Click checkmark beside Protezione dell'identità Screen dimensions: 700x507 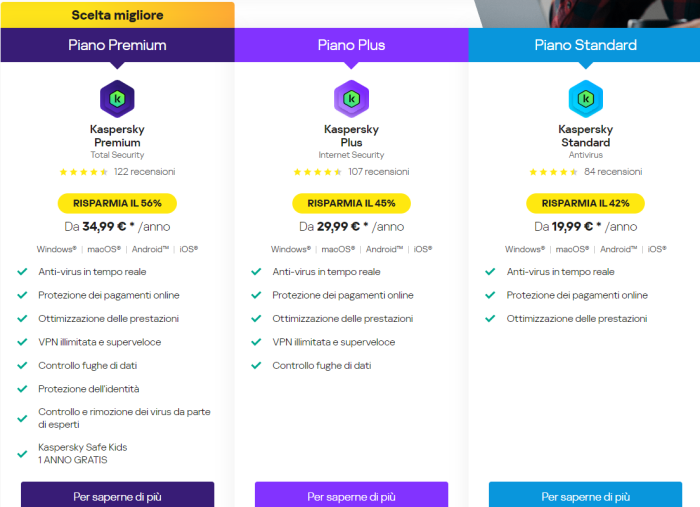tap(22, 389)
